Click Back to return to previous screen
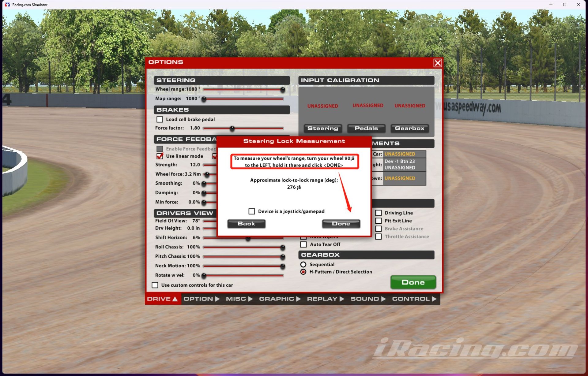This screenshot has width=588, height=376. click(x=247, y=224)
